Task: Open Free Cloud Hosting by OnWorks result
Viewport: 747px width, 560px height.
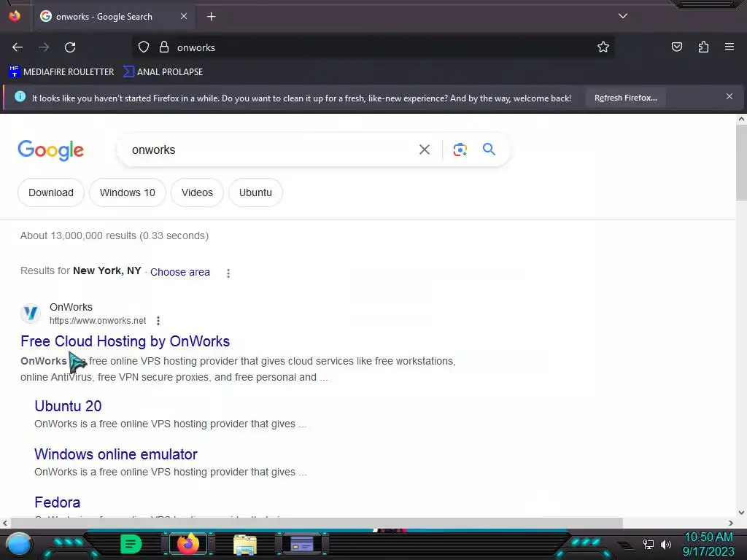Action: pyautogui.click(x=125, y=341)
